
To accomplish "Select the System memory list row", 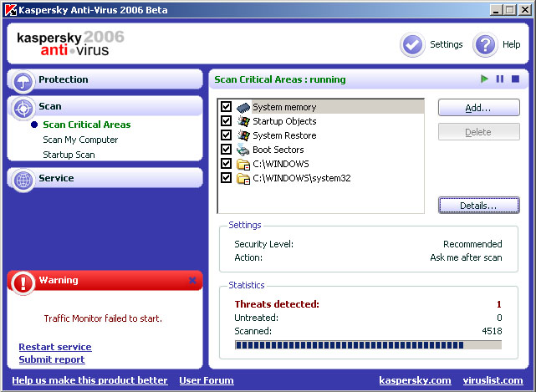I will click(x=321, y=107).
